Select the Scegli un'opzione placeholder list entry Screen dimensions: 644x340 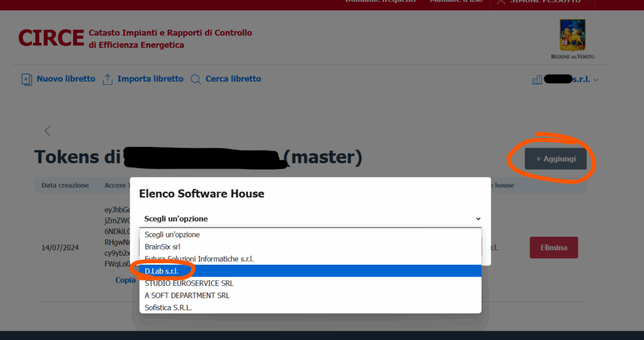(311, 234)
